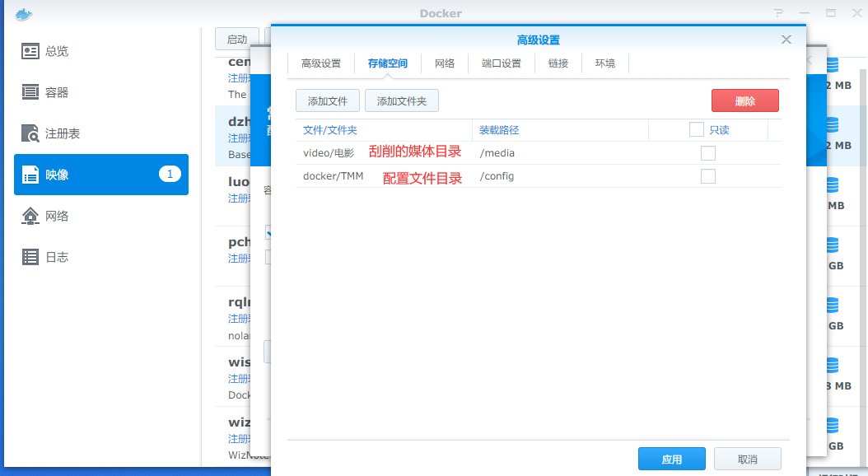Viewport: 868px width, 476px height.
Task: Select the 容器 container list icon
Action: [30, 92]
